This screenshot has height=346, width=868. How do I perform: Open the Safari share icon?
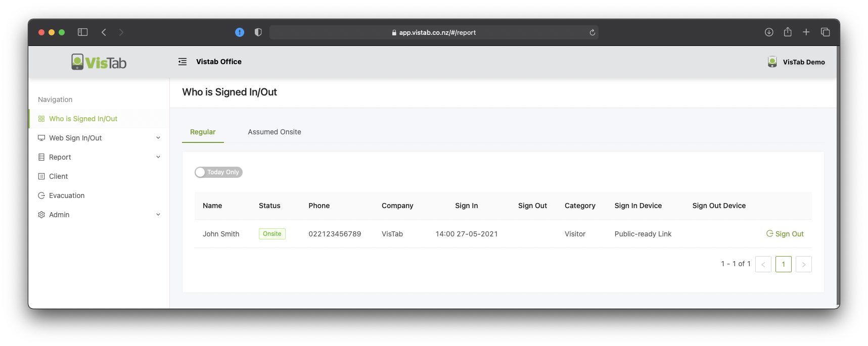(788, 32)
